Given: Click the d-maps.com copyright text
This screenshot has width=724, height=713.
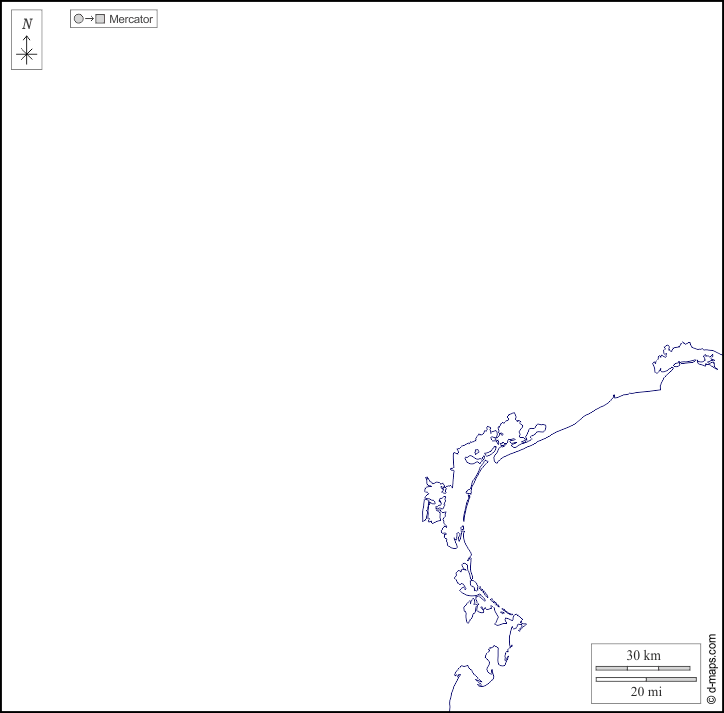Looking at the screenshot, I should pos(711,669).
